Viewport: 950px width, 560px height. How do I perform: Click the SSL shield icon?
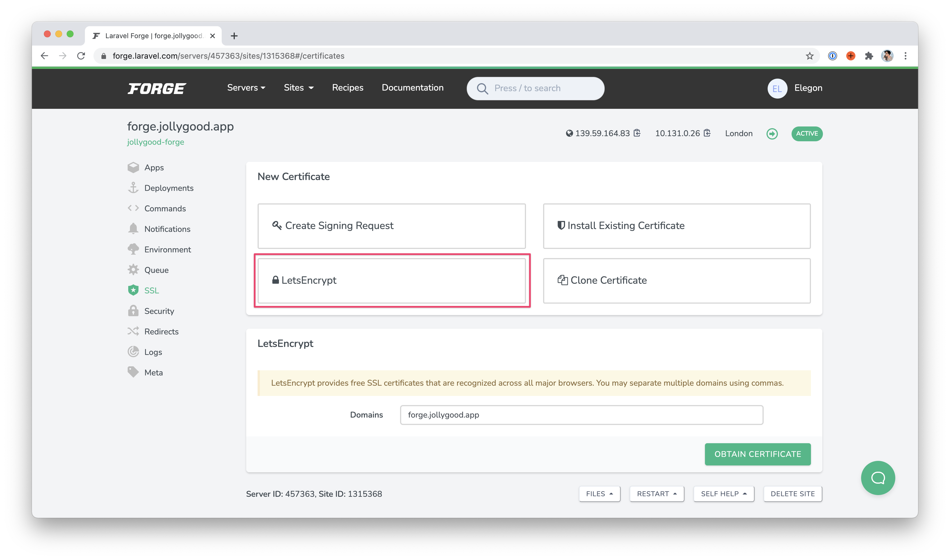pyautogui.click(x=133, y=290)
